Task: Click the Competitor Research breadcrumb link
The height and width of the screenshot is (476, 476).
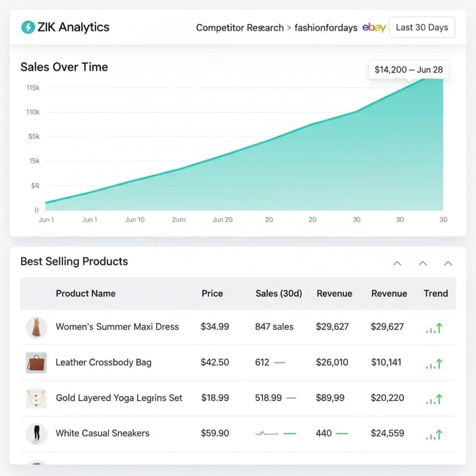Action: (240, 28)
